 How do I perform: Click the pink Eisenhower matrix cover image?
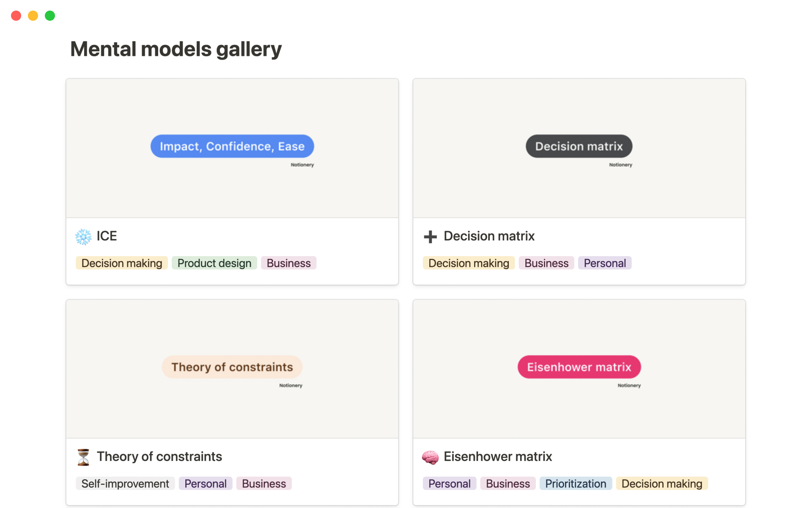click(x=579, y=367)
